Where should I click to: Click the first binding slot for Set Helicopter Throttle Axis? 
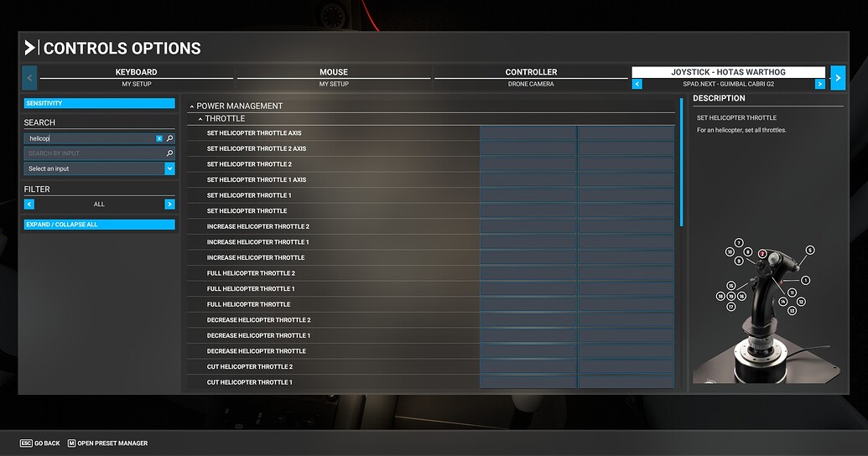528,133
